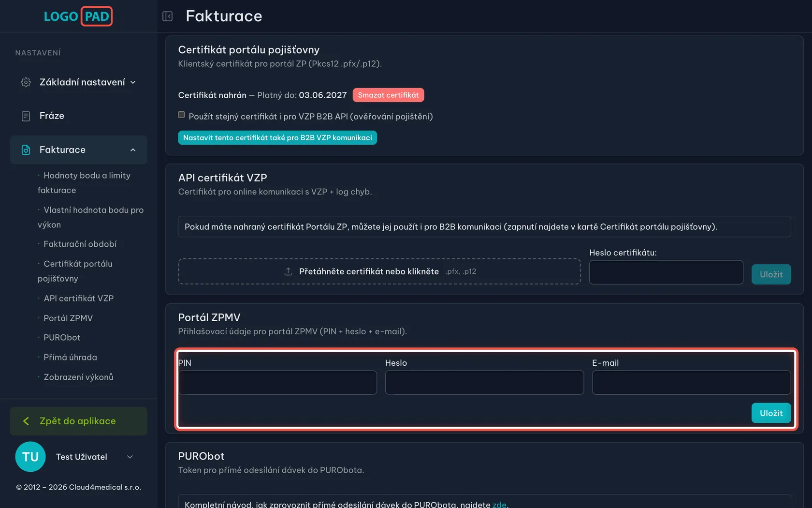Click the Test Uživatel name
This screenshot has height=508, width=812.
point(82,457)
